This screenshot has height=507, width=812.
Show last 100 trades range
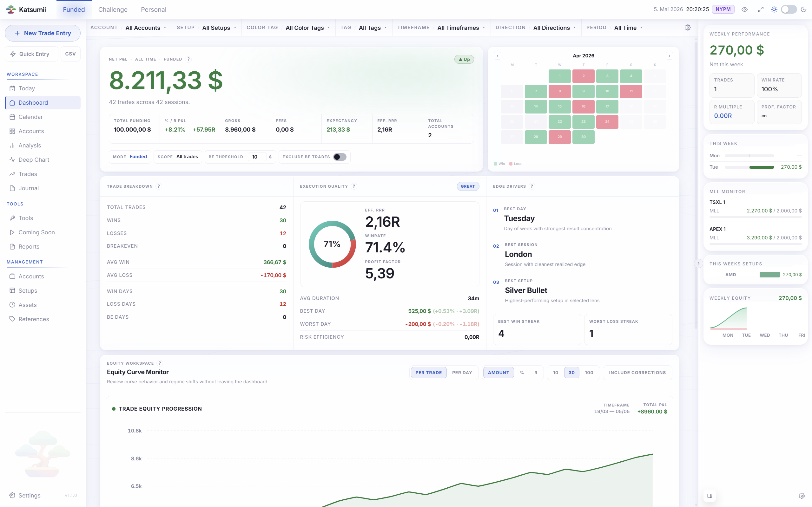(589, 373)
